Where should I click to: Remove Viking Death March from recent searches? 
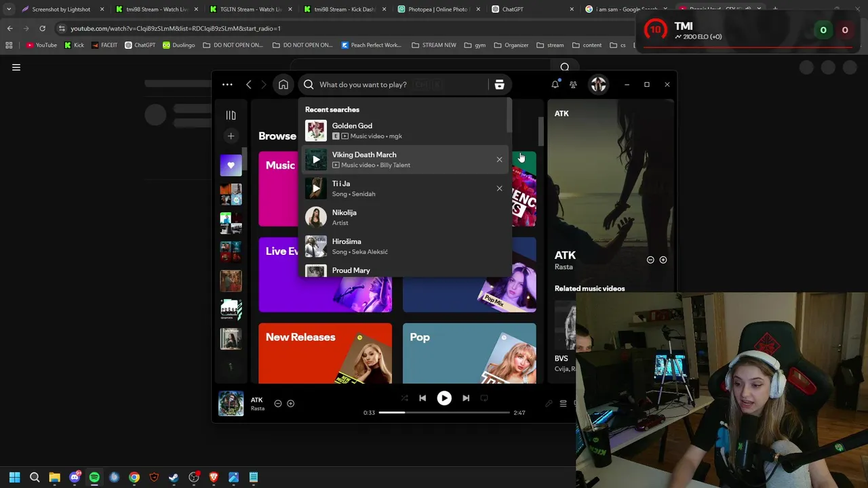coord(500,160)
